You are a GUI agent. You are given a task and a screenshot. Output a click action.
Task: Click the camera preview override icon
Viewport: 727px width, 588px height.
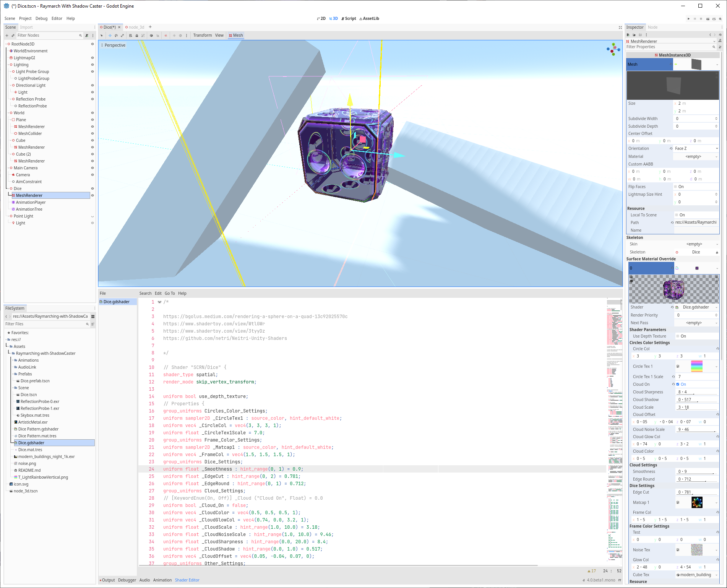pyautogui.click(x=166, y=36)
